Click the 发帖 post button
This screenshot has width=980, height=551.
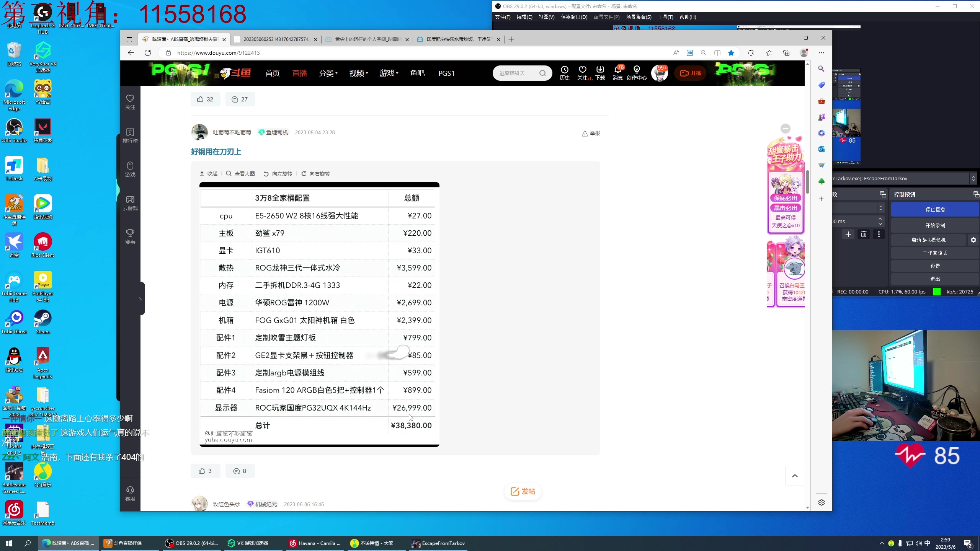click(523, 491)
